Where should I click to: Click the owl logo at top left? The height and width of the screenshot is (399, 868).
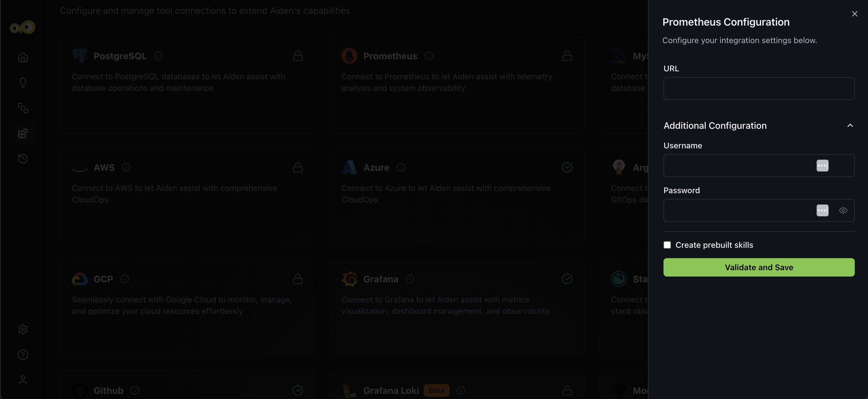point(23,27)
